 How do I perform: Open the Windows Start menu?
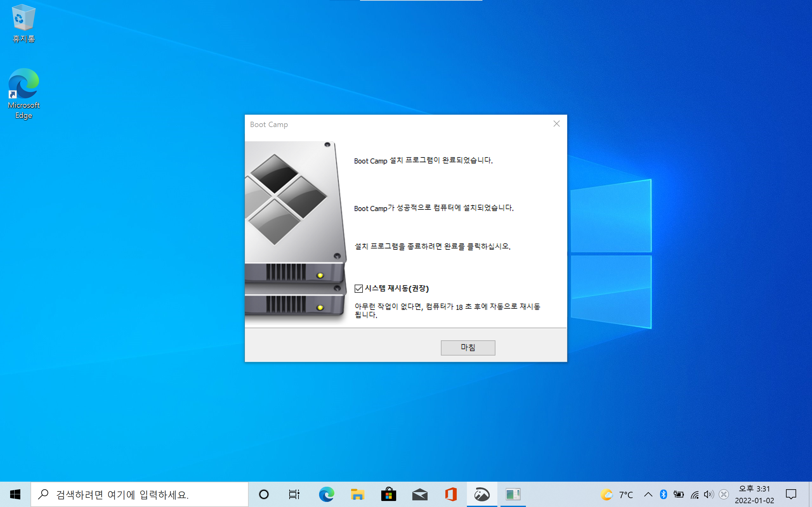point(15,494)
